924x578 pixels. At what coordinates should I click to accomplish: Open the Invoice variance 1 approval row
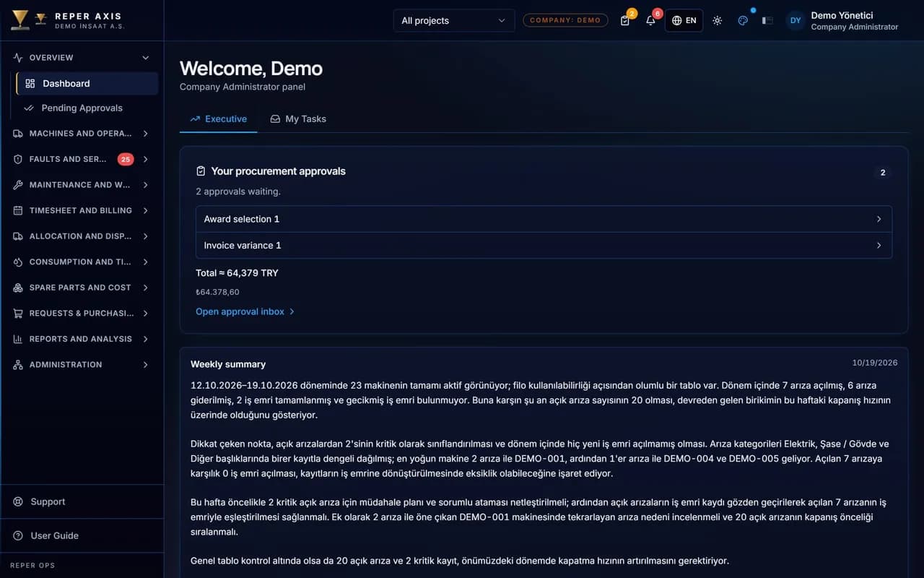[544, 246]
